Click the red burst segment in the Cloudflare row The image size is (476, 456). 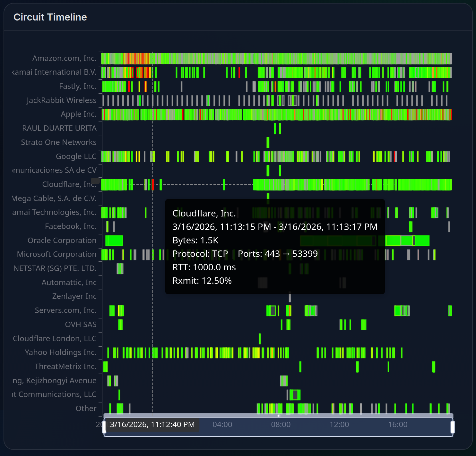(153, 185)
